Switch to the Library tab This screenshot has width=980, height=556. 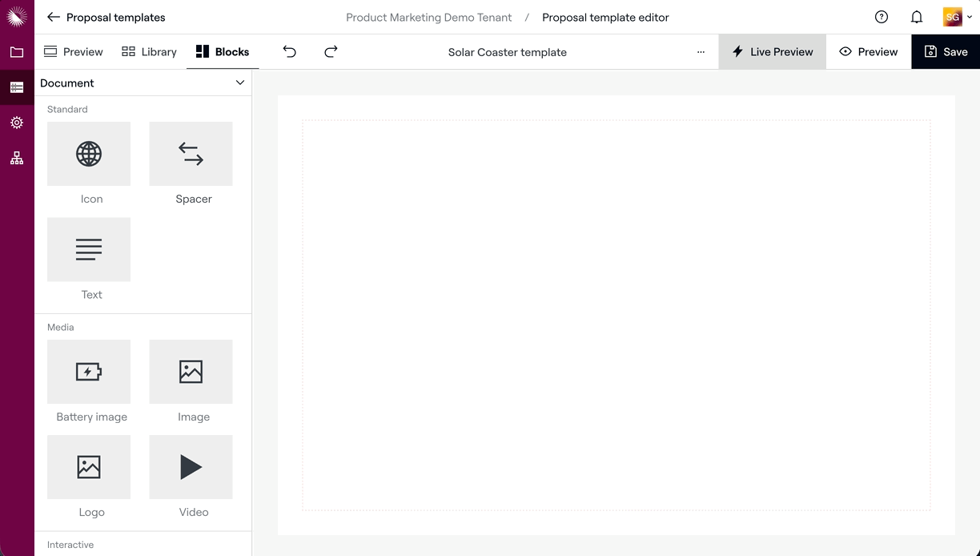point(149,52)
